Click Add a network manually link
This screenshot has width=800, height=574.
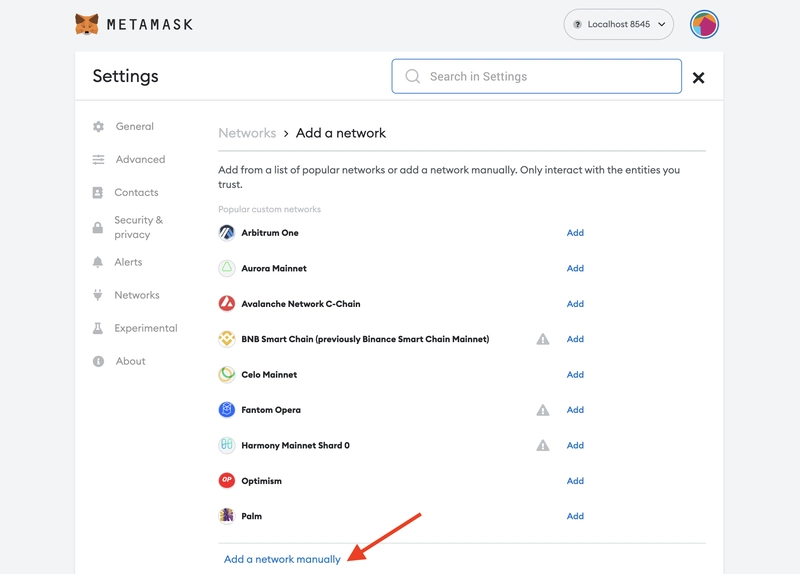coord(282,559)
